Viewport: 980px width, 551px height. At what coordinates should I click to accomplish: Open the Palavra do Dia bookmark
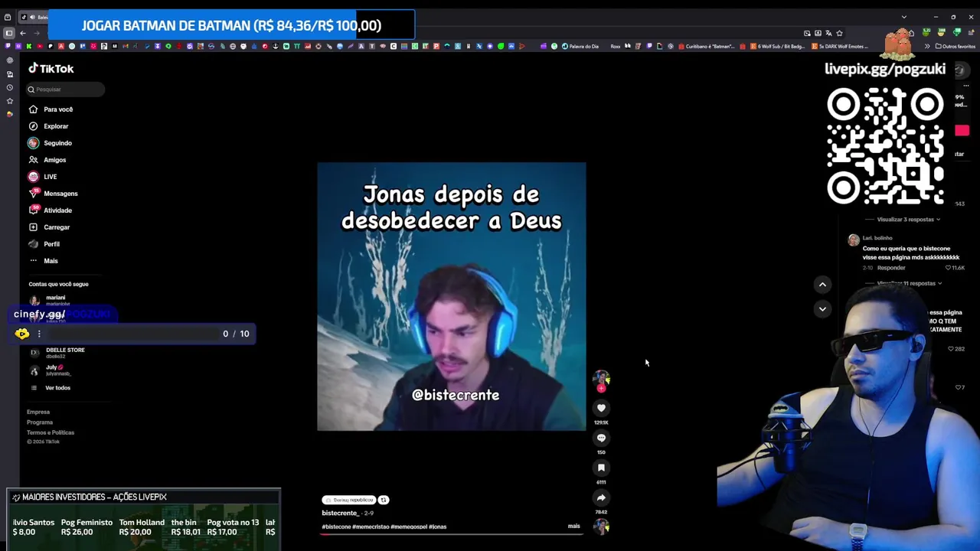(x=580, y=46)
